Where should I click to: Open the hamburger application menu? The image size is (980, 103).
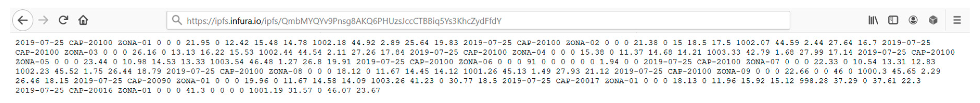tap(957, 20)
